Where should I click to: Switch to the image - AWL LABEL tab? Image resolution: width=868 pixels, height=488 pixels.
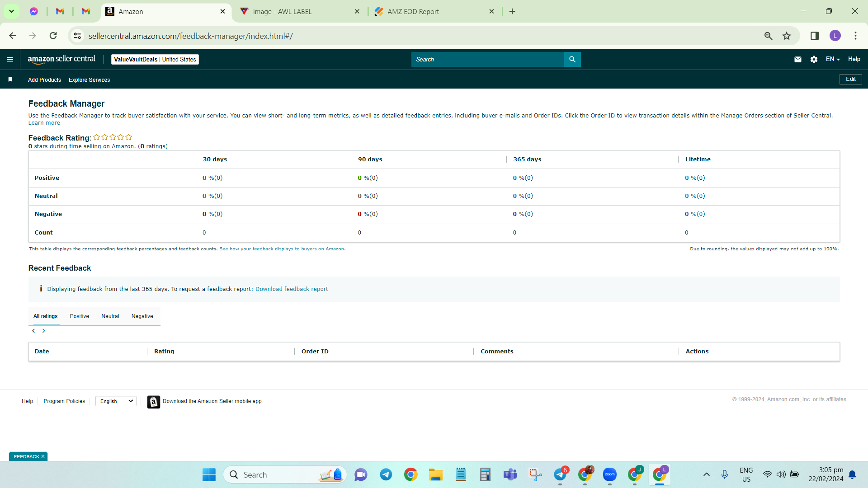[x=299, y=12]
